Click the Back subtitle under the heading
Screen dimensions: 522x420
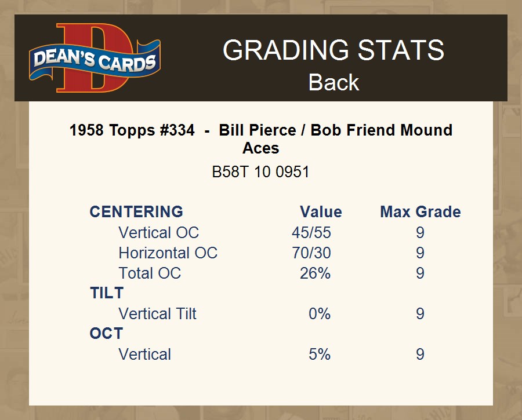(333, 82)
